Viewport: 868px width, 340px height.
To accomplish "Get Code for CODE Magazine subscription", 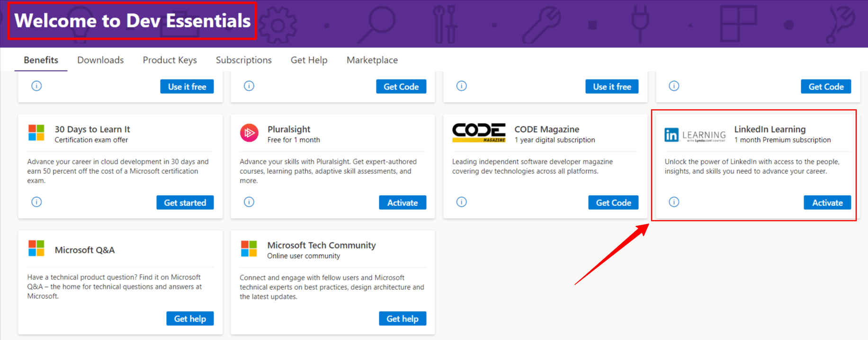I will click(613, 203).
